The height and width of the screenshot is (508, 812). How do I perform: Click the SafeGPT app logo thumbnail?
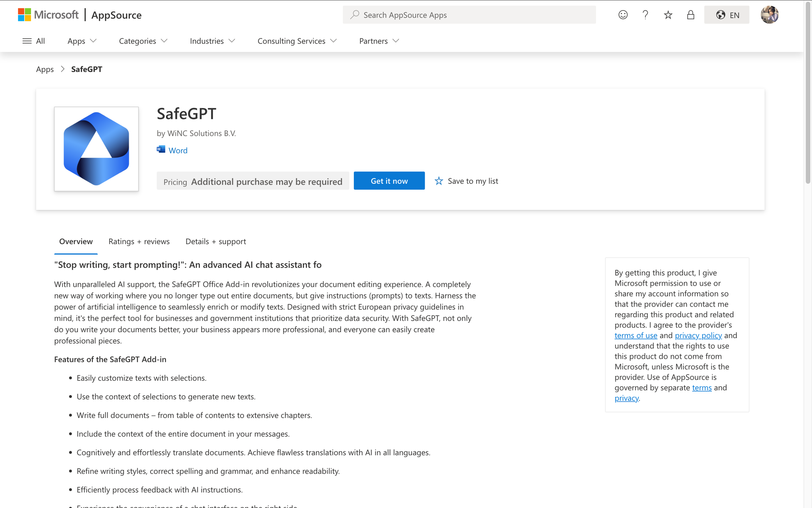pos(96,149)
